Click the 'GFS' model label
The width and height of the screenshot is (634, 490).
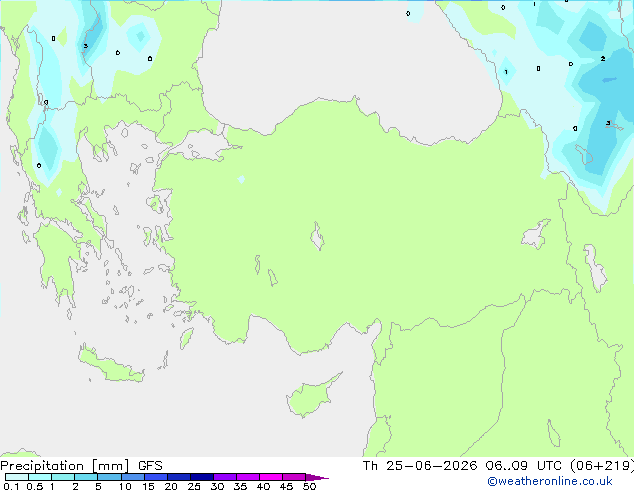[x=150, y=466]
